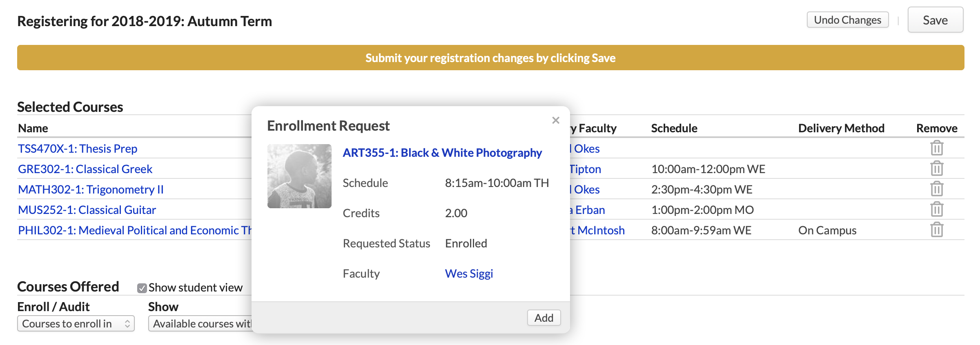Screen dimensions: 980x345
Task: Expand the Available courses Show dropdown
Action: (x=201, y=323)
